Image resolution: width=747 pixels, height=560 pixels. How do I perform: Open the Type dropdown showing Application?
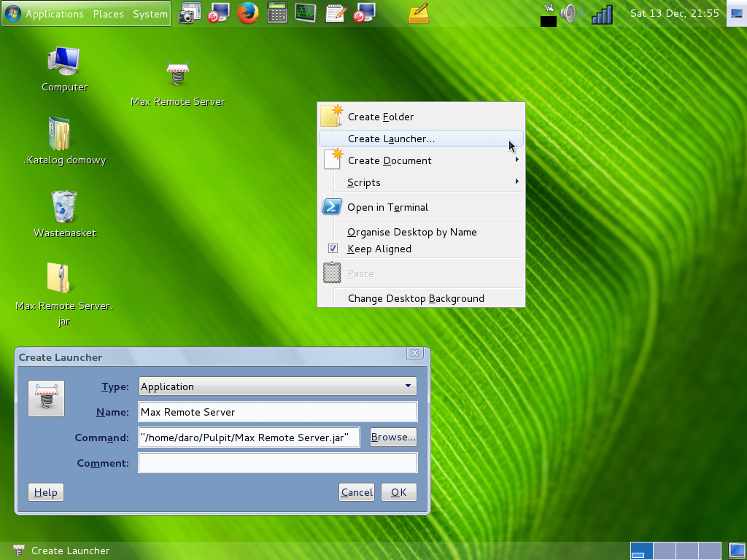(x=277, y=386)
